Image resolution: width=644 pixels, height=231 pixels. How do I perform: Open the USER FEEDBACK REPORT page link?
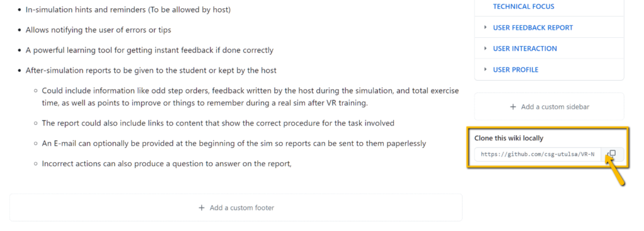point(533,28)
